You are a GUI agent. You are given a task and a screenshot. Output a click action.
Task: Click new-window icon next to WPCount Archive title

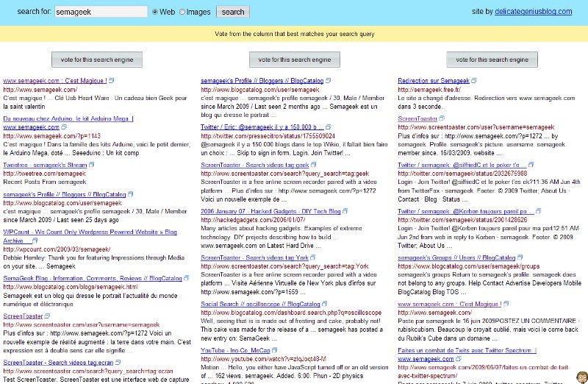coord(35,241)
